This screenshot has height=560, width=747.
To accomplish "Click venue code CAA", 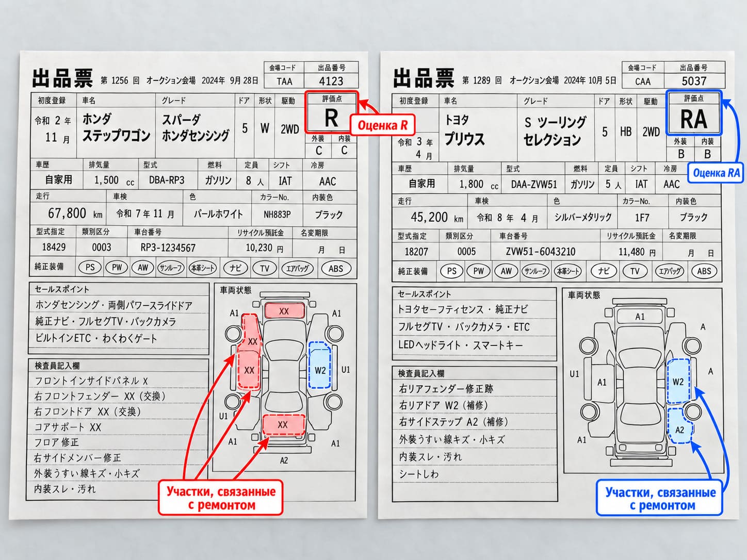I will (643, 81).
